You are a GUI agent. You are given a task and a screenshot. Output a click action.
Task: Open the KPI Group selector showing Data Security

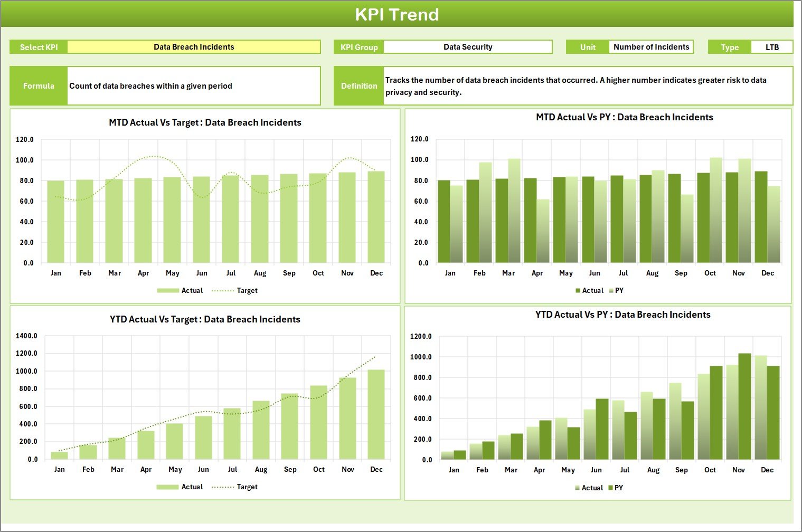(467, 46)
